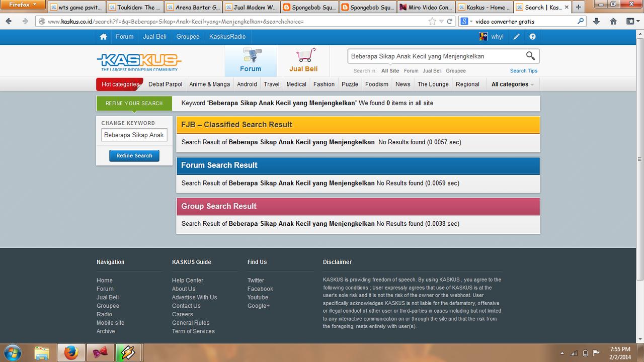Viewport: 644px width, 362px height.
Task: Bookmark this page with the star icon
Action: point(432,22)
